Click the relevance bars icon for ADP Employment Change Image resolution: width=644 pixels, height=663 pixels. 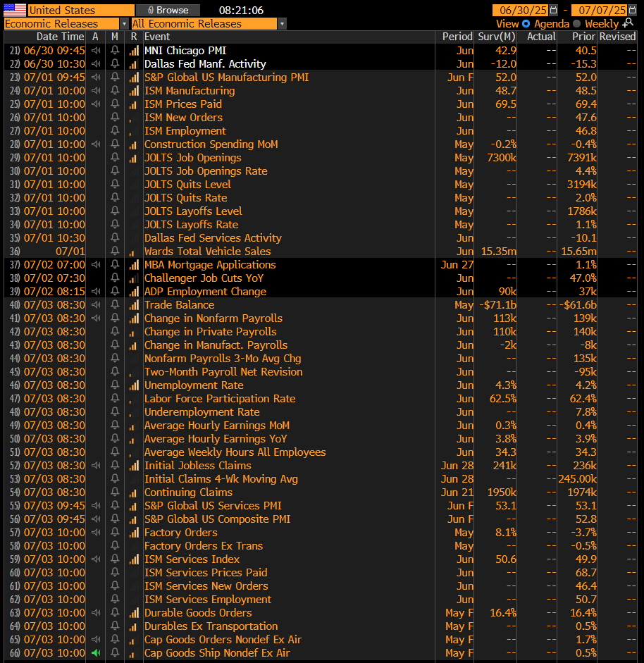click(x=134, y=291)
